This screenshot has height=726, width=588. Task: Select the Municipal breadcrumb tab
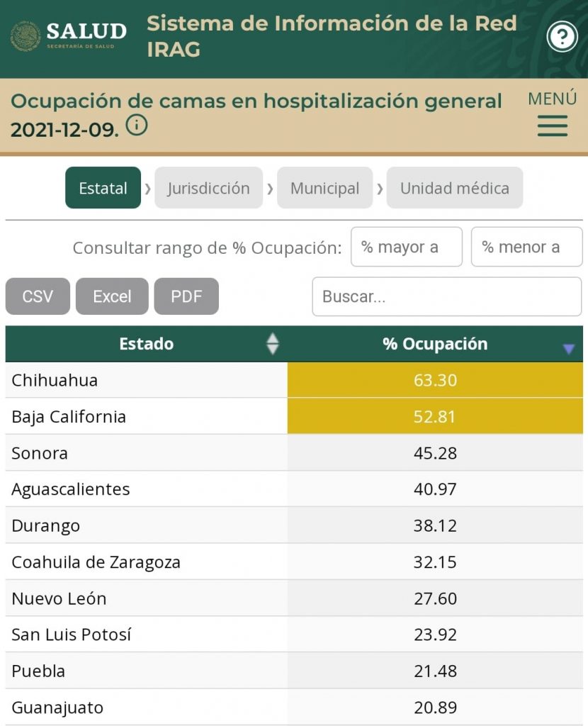tap(324, 188)
